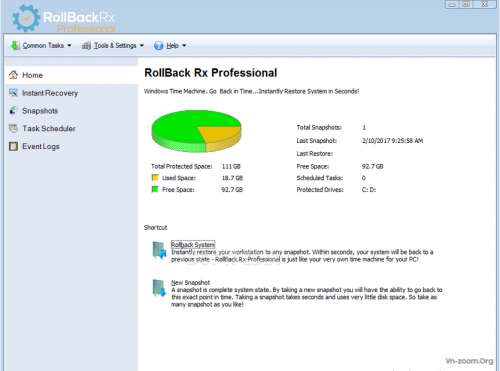500x371 pixels.
Task: Click the Help question mark icon
Action: pyautogui.click(x=159, y=45)
